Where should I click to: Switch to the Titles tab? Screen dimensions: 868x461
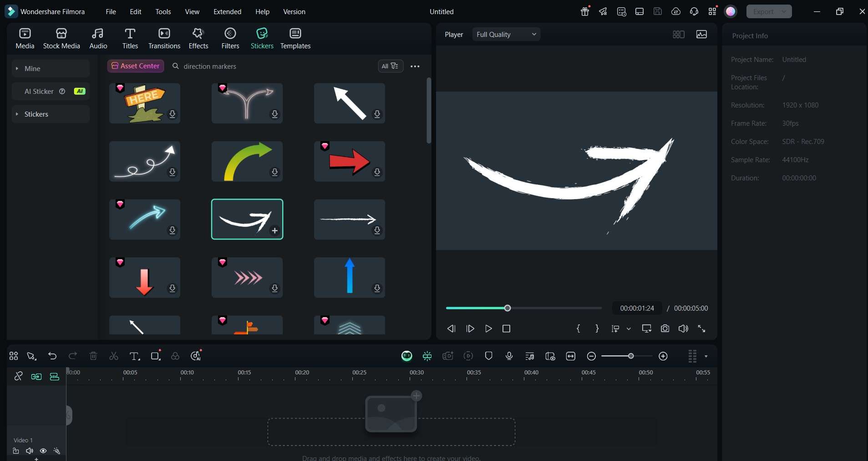[x=130, y=38]
